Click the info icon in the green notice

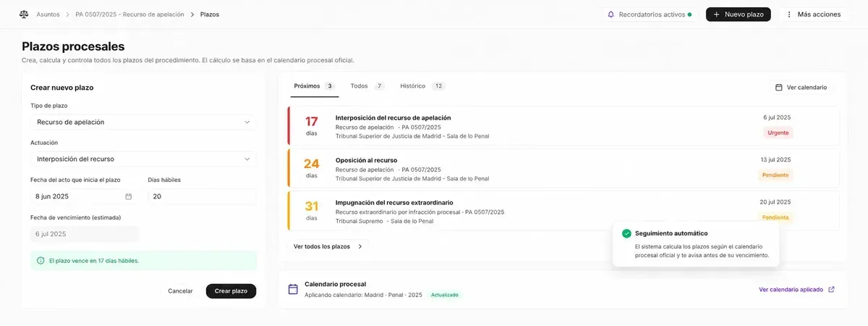point(41,260)
